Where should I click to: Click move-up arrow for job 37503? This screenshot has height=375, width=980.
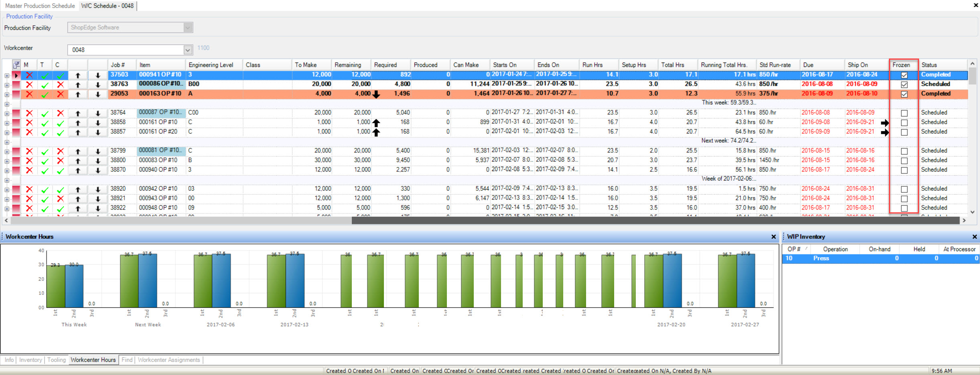tap(78, 75)
